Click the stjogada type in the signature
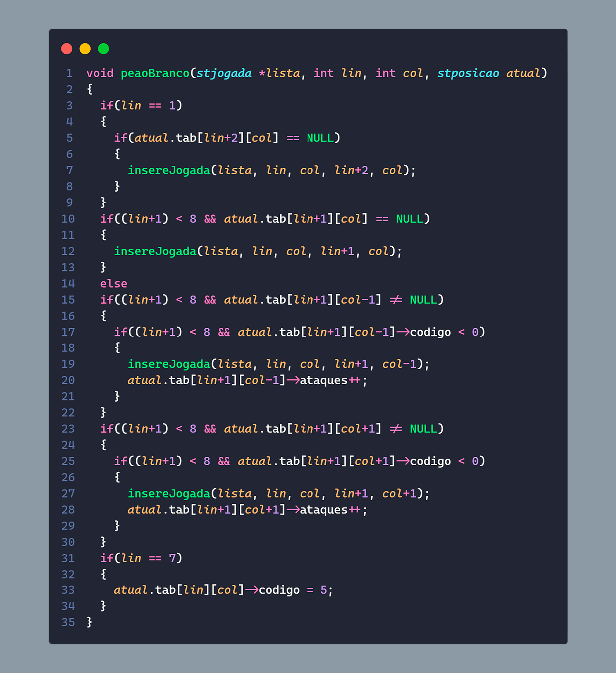Viewport: 616px width, 673px height. 224,73
